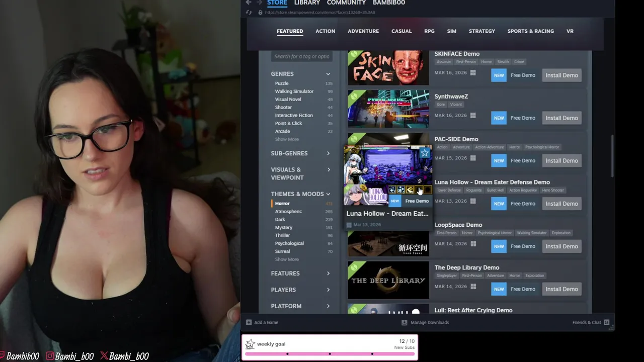Screen dimensions: 644x362
Task: Switch to the ADVENTURE category tab
Action: tap(363, 31)
